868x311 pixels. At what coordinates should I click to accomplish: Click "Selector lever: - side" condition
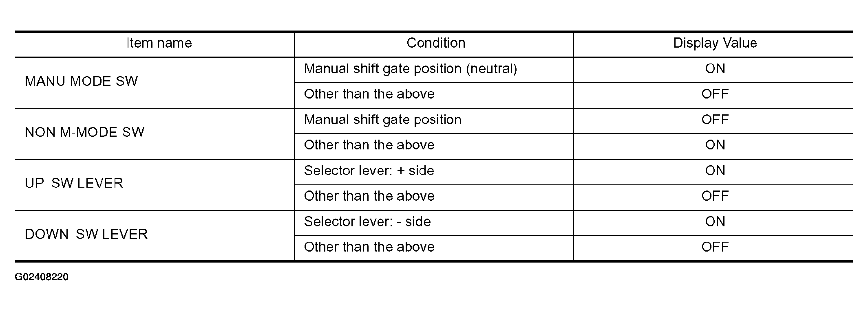(x=367, y=222)
